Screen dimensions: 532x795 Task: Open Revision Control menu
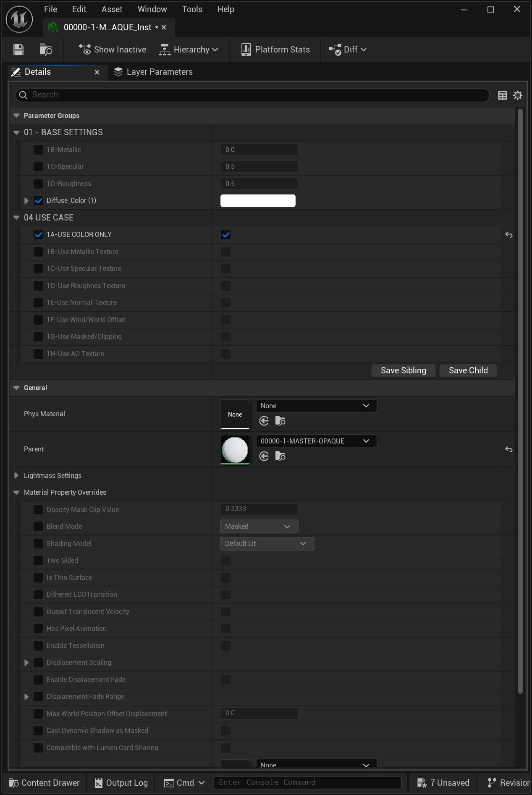click(x=508, y=783)
